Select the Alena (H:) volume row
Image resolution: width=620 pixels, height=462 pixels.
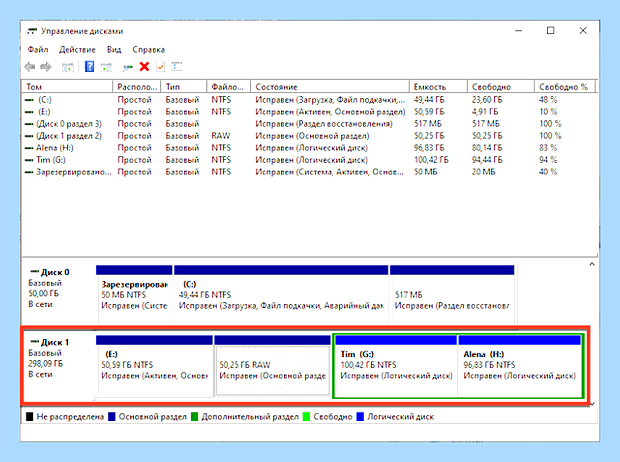pos(308,148)
